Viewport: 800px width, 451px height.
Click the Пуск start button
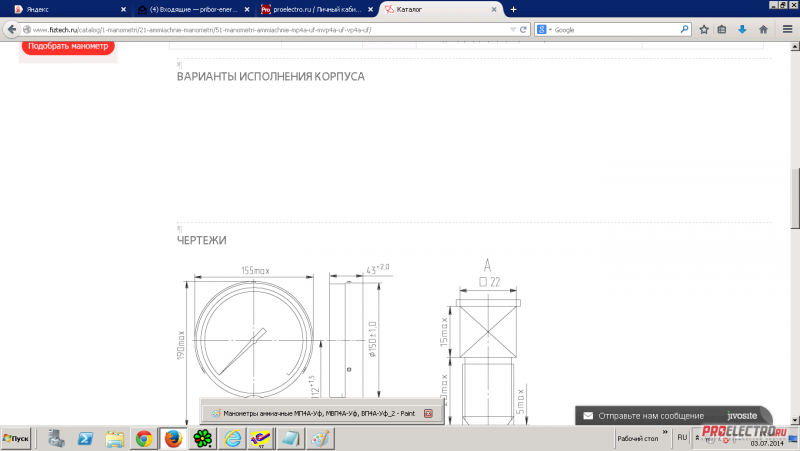pyautogui.click(x=18, y=438)
